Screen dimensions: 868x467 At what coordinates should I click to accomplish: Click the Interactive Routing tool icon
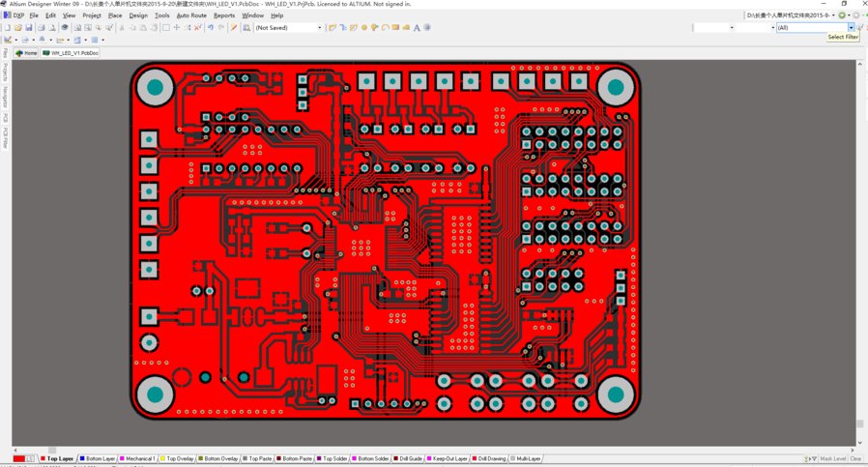point(333,28)
